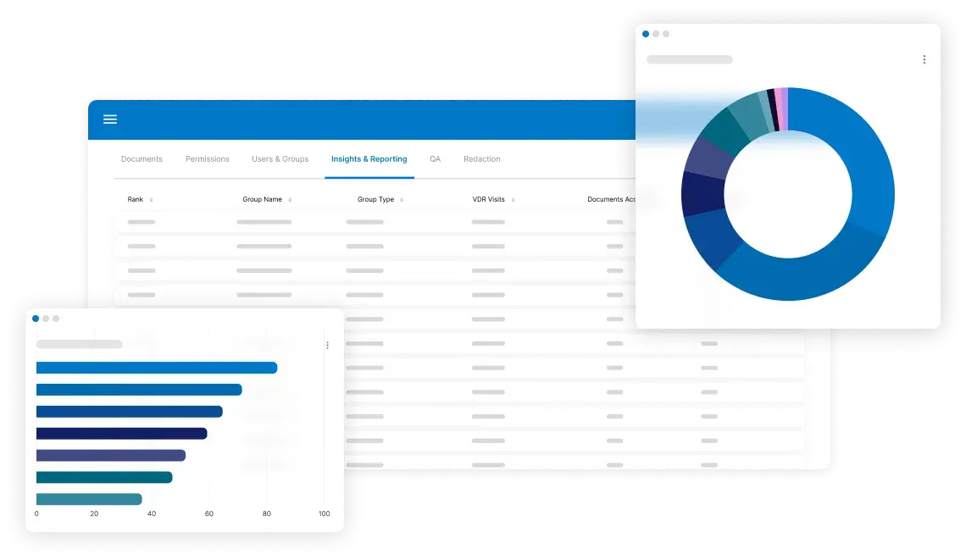Select the pink donut chart slice
Screen dimensions: 966x560
(x=779, y=109)
